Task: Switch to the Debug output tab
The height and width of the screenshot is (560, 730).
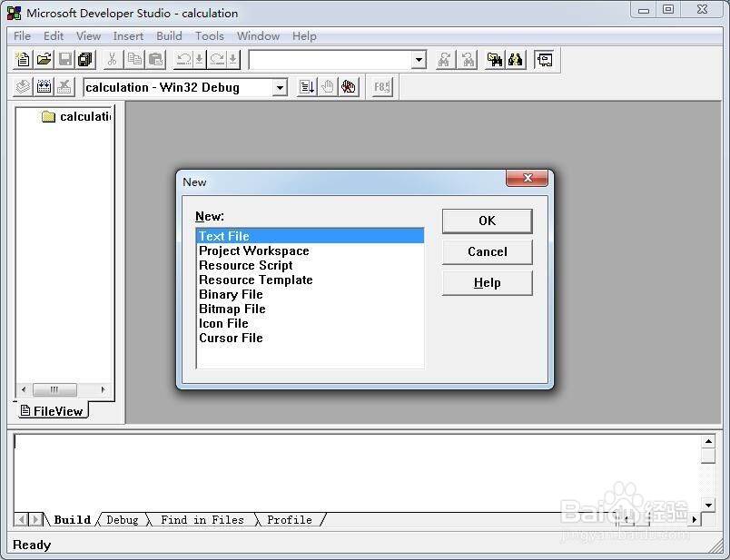Action: [x=123, y=520]
